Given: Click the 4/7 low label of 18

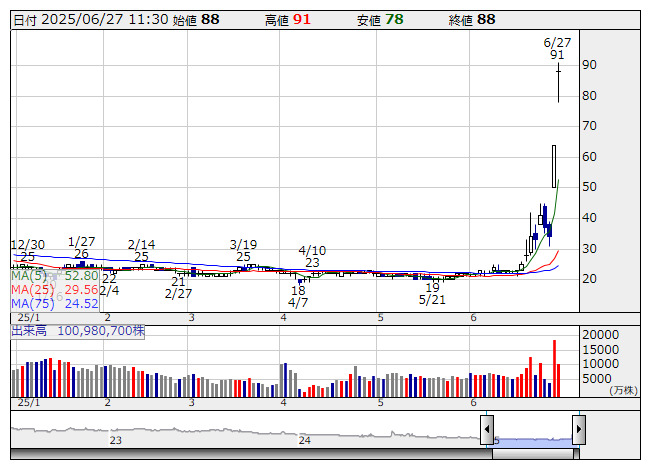Looking at the screenshot, I should point(298,295).
